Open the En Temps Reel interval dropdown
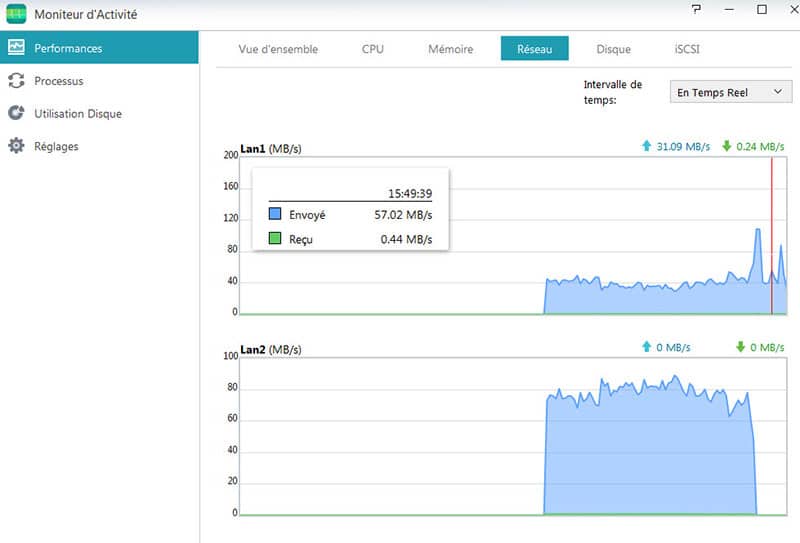 pos(731,92)
